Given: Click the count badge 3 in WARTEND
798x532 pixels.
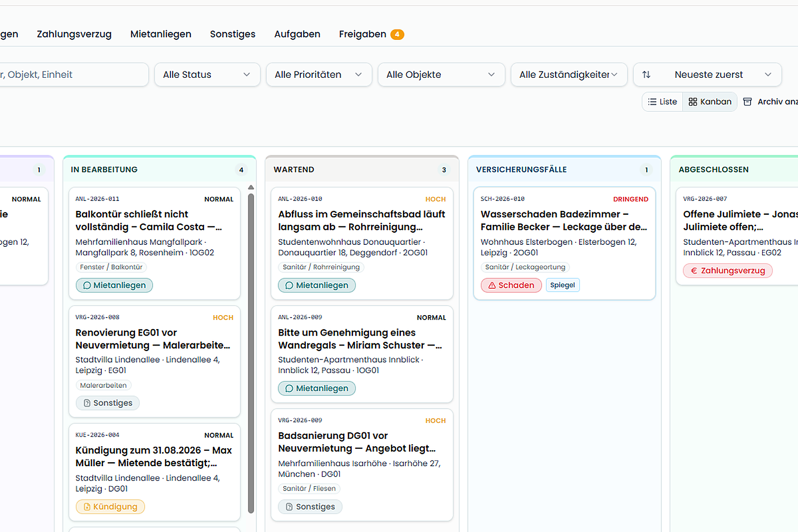Looking at the screenshot, I should pyautogui.click(x=444, y=170).
